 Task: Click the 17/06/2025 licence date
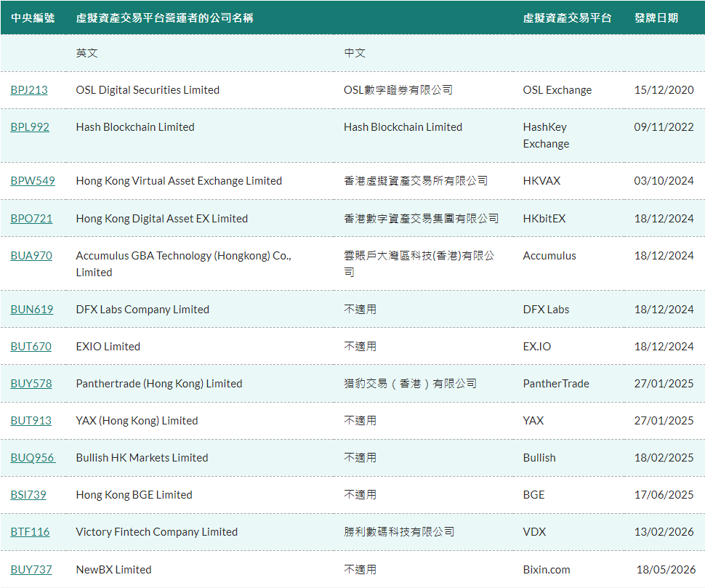[x=664, y=495]
